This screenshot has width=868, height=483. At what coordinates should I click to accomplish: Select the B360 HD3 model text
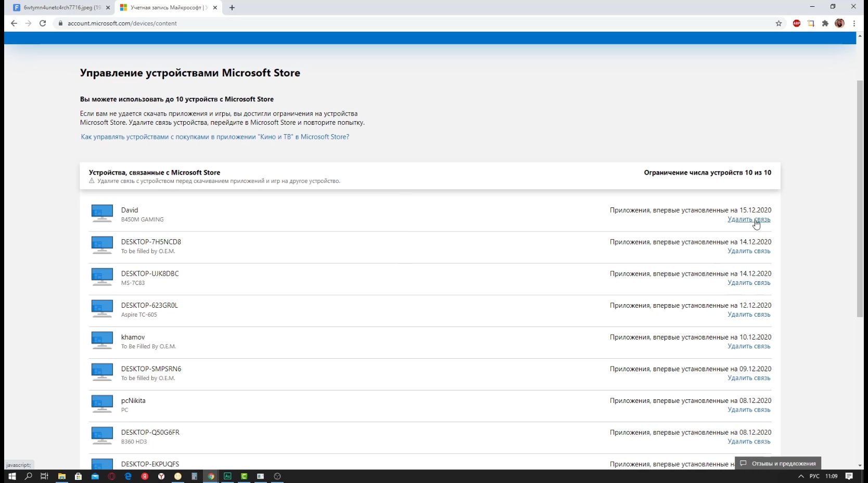click(134, 441)
